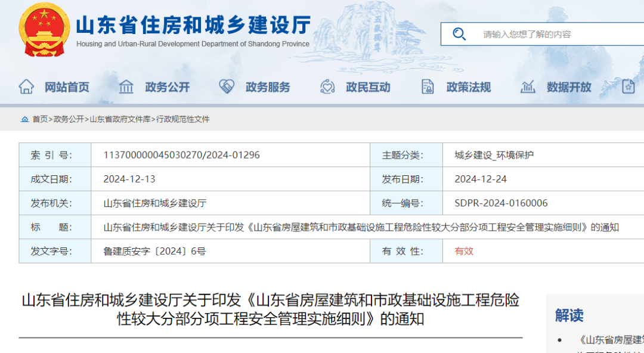Click the search magnifier icon

coord(459,34)
